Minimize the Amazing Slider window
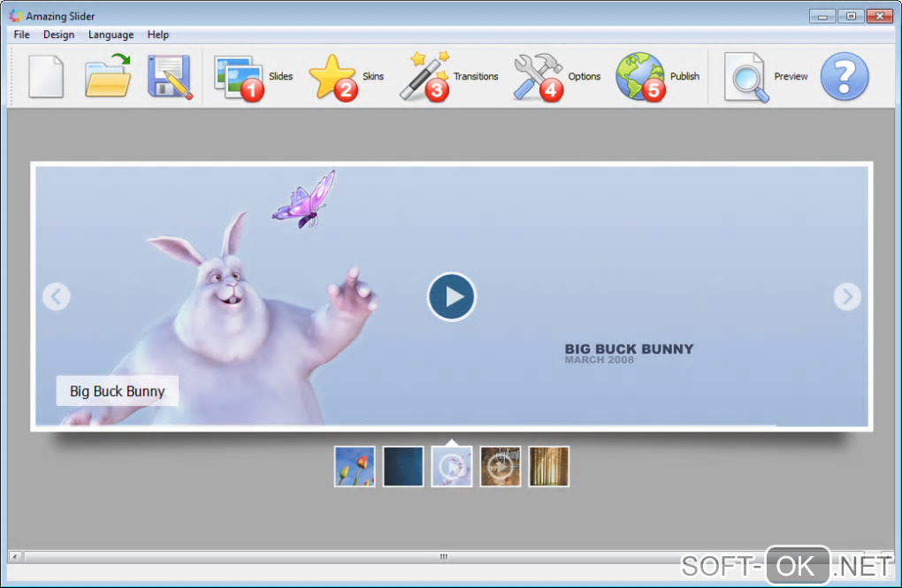The image size is (902, 588). tap(822, 16)
